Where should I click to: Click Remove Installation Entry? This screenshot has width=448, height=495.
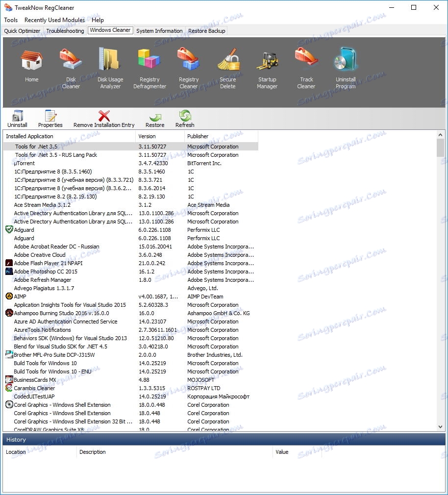(x=104, y=119)
